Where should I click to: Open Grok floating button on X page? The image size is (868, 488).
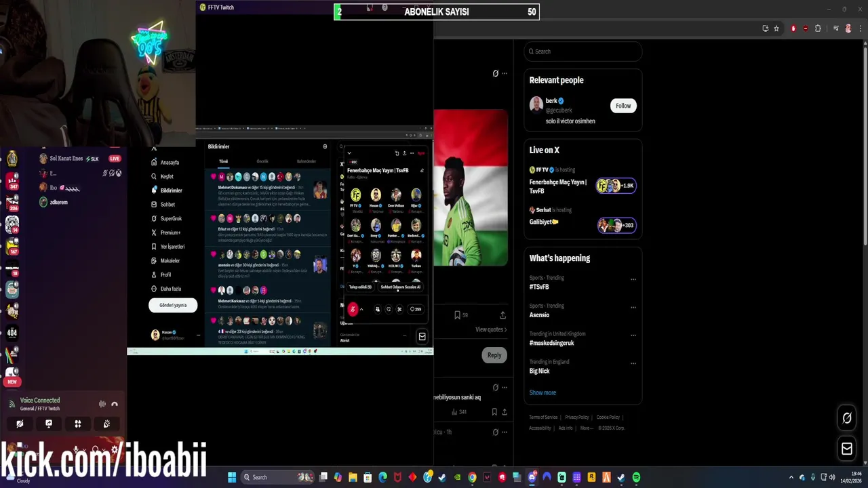coord(847,419)
